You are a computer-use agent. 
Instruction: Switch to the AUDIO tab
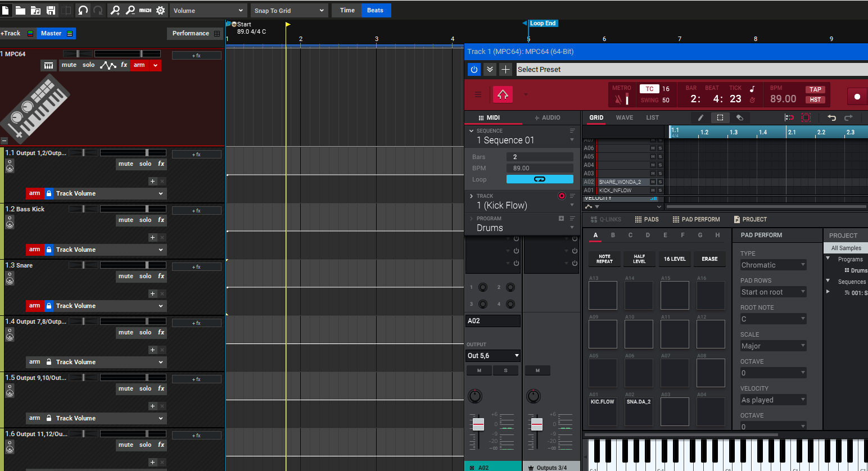click(x=547, y=117)
